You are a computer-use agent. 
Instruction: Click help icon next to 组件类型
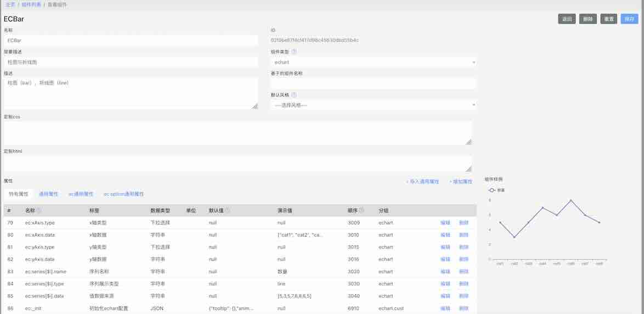(x=294, y=52)
